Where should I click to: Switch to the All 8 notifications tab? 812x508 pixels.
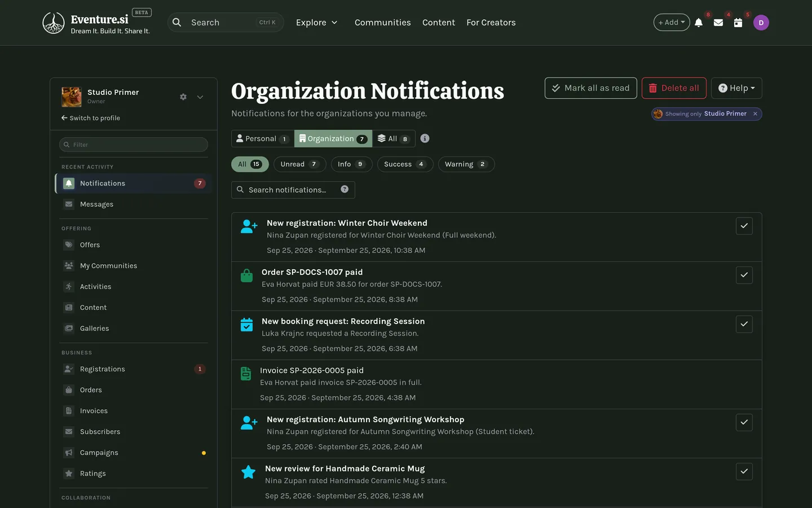click(x=394, y=138)
